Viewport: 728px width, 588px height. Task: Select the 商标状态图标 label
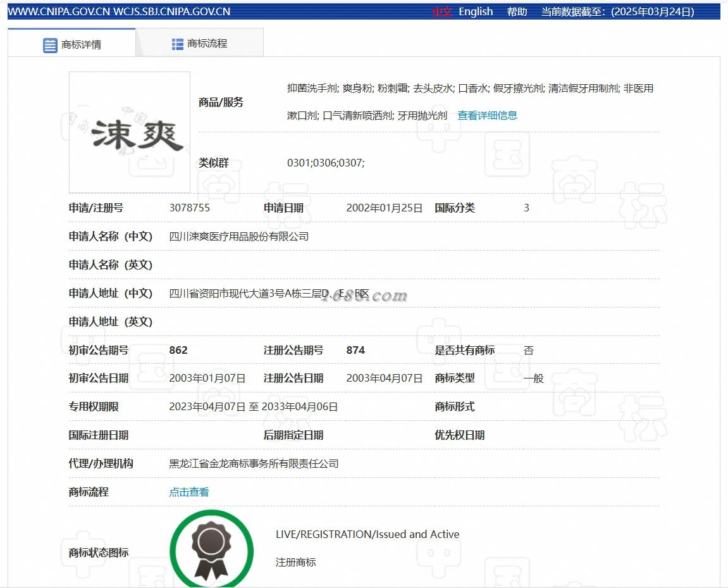point(99,553)
